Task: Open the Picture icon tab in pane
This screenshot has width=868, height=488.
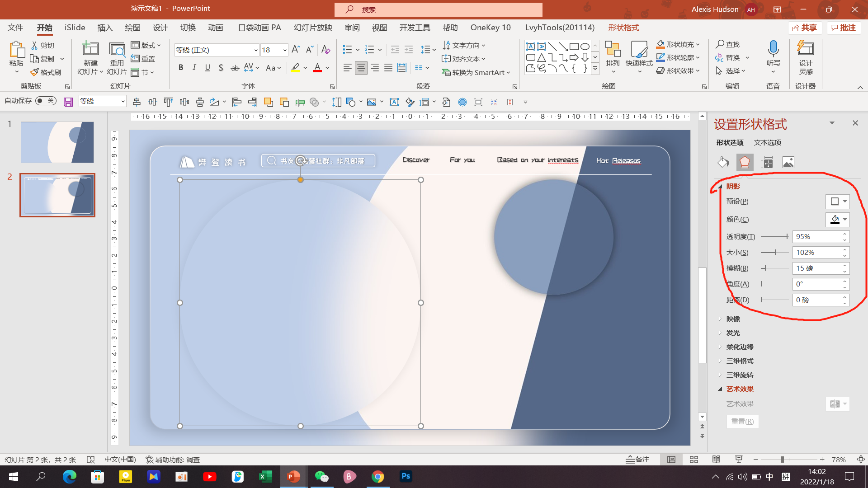Action: [x=788, y=162]
